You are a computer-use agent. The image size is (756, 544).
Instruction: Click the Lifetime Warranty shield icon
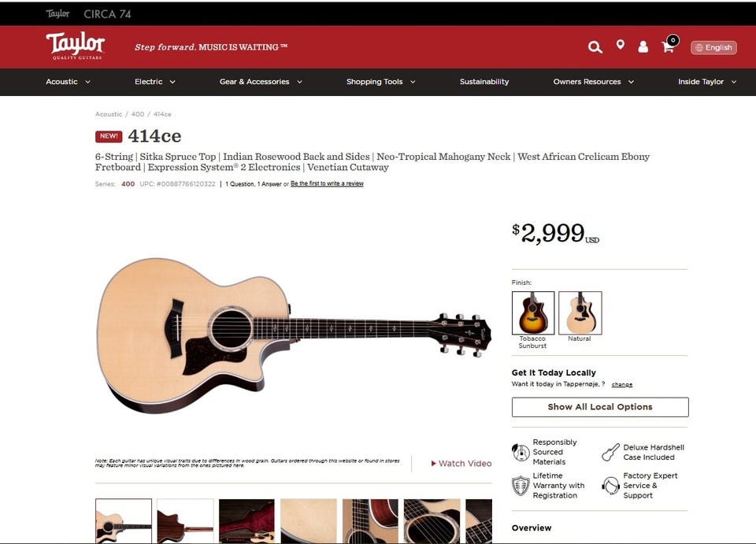click(521, 485)
